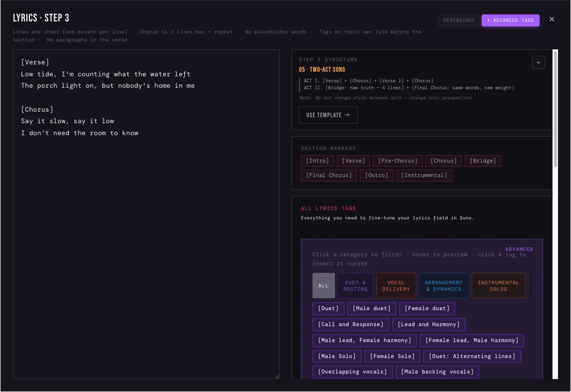Switch to Restrained mode
571x392 pixels.
pos(459,20)
